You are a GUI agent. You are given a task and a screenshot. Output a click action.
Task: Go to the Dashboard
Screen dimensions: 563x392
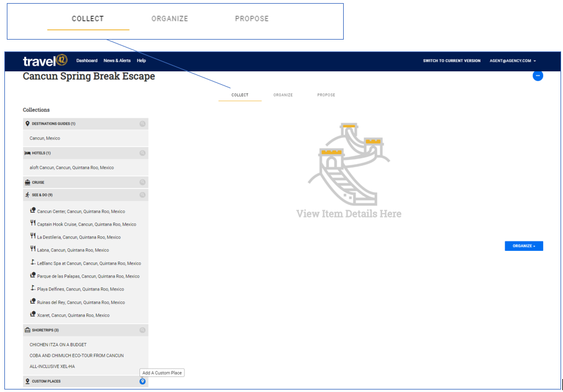87,61
